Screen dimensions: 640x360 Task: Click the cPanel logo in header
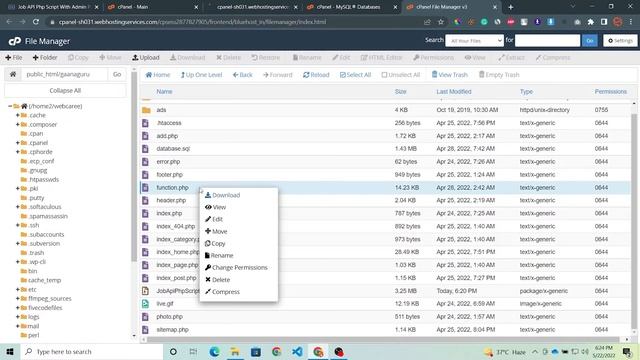click(x=15, y=41)
